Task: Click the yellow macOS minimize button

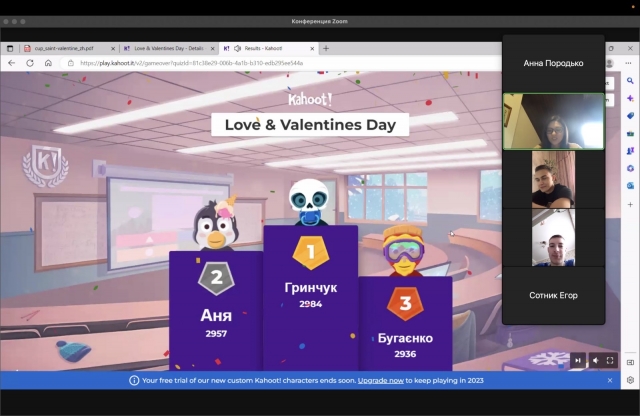Action: coord(14,21)
